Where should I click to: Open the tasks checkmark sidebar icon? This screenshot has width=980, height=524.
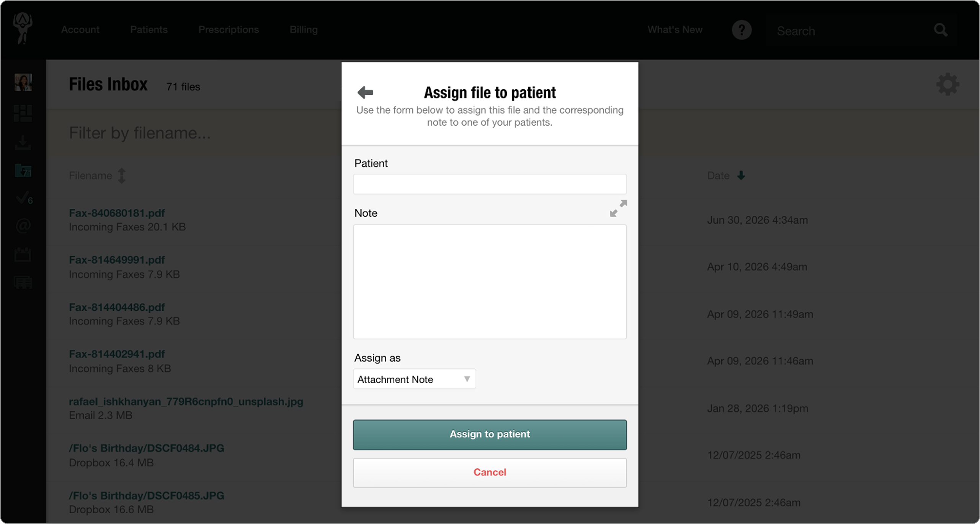(x=24, y=198)
